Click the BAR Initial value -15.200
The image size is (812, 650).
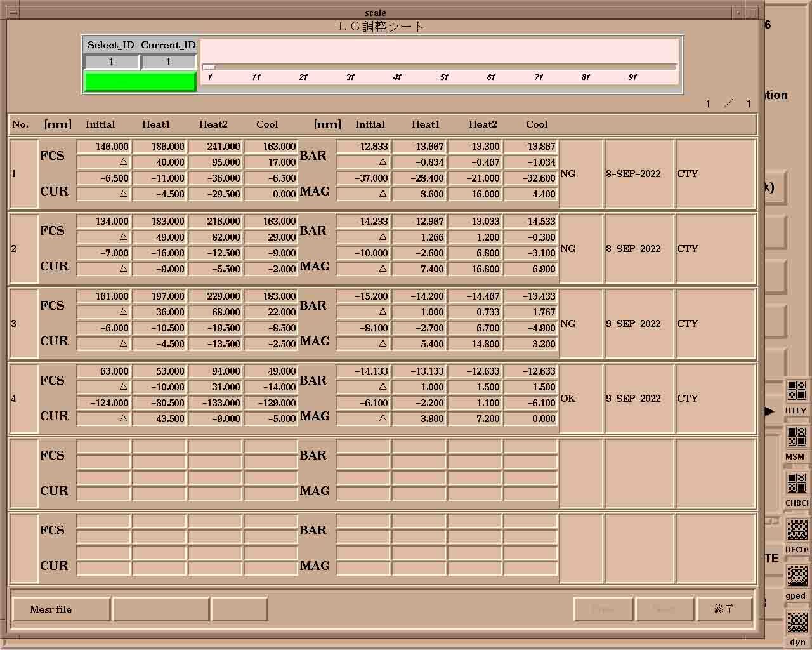tap(363, 296)
